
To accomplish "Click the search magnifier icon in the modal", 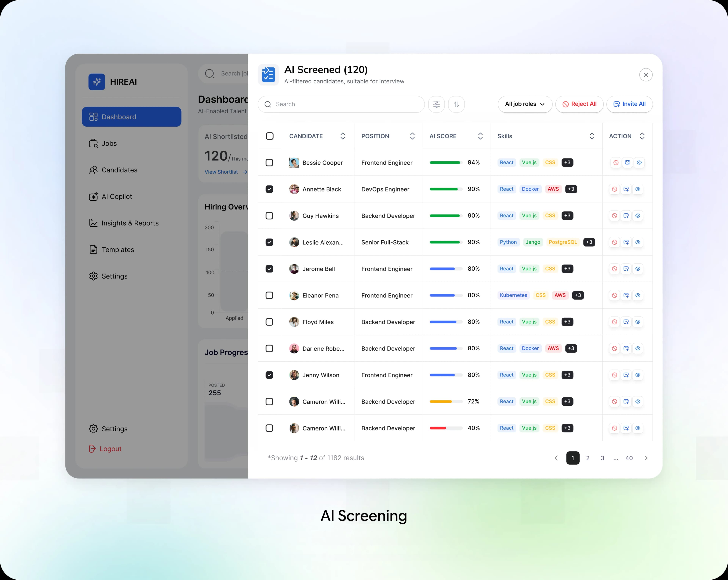I will coord(268,104).
